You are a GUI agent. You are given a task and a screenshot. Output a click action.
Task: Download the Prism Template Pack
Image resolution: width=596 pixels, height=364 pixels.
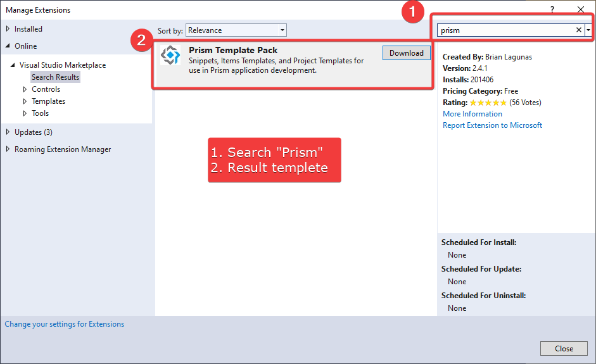(407, 53)
